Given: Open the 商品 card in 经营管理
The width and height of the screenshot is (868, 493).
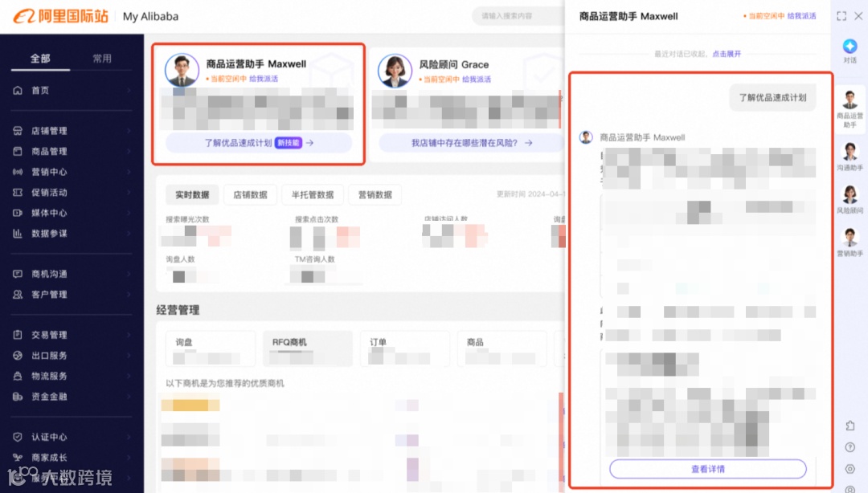Looking at the screenshot, I should click(502, 349).
